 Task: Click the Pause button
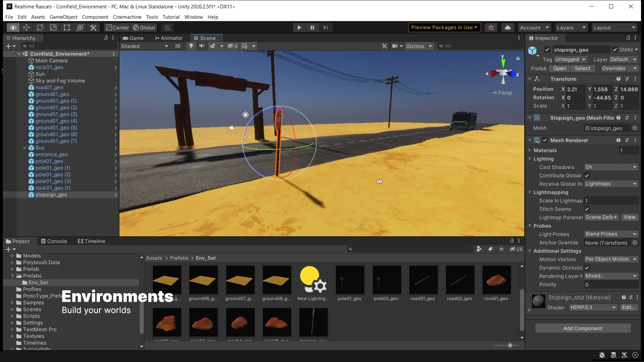tap(312, 27)
